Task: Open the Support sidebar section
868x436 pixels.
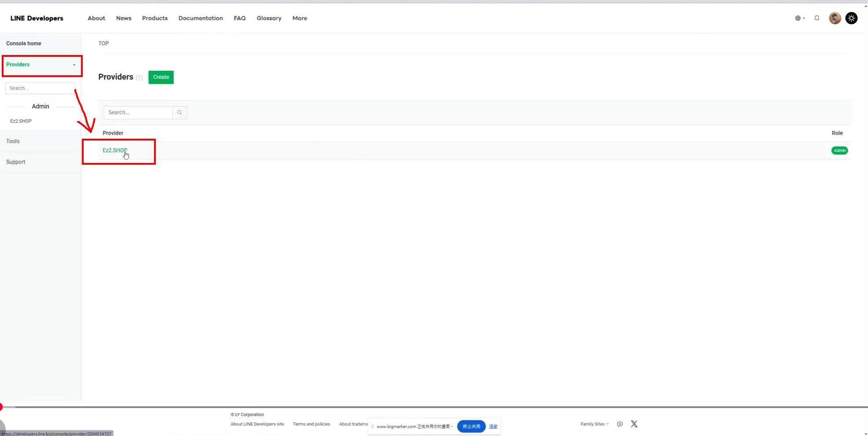Action: (16, 162)
